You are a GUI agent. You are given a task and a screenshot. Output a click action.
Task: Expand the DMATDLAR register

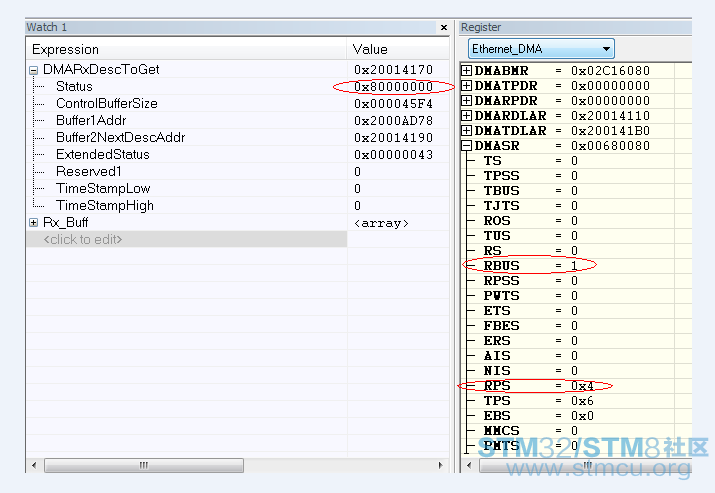click(466, 130)
